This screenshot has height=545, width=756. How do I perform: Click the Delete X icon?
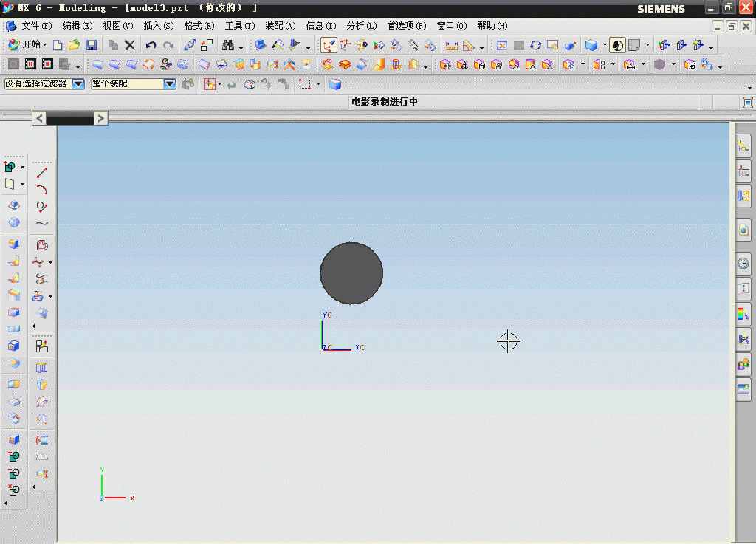coord(130,45)
